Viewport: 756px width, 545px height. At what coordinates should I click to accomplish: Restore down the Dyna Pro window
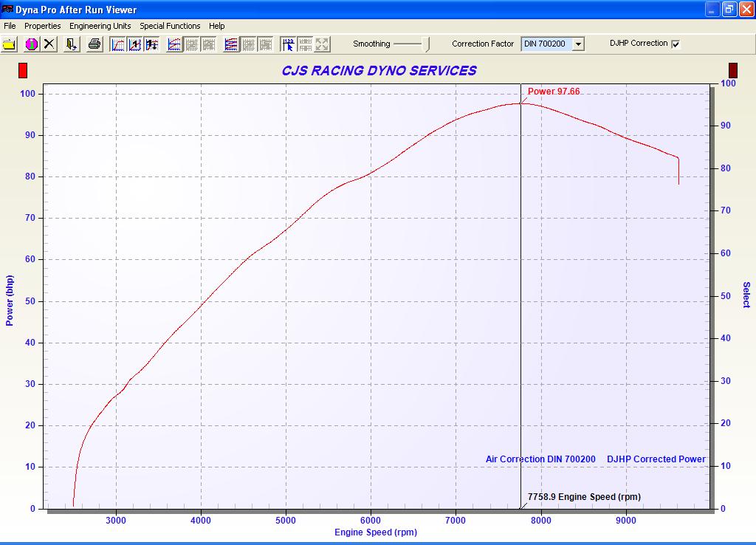(729, 9)
